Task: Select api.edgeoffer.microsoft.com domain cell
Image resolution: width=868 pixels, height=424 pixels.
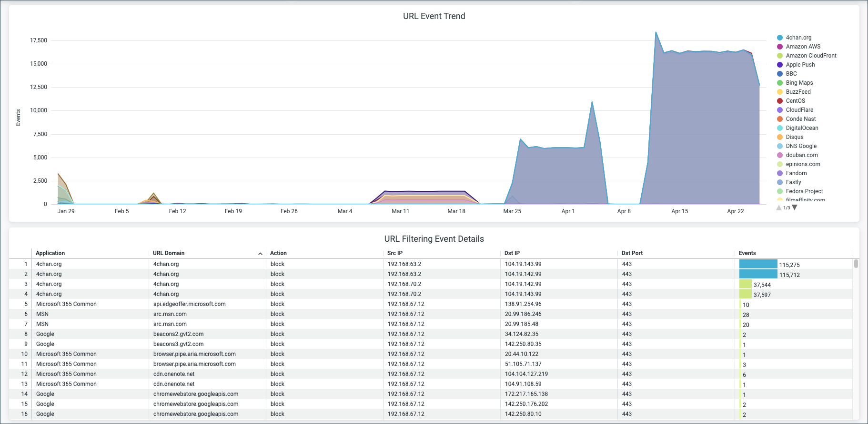Action: (x=189, y=304)
